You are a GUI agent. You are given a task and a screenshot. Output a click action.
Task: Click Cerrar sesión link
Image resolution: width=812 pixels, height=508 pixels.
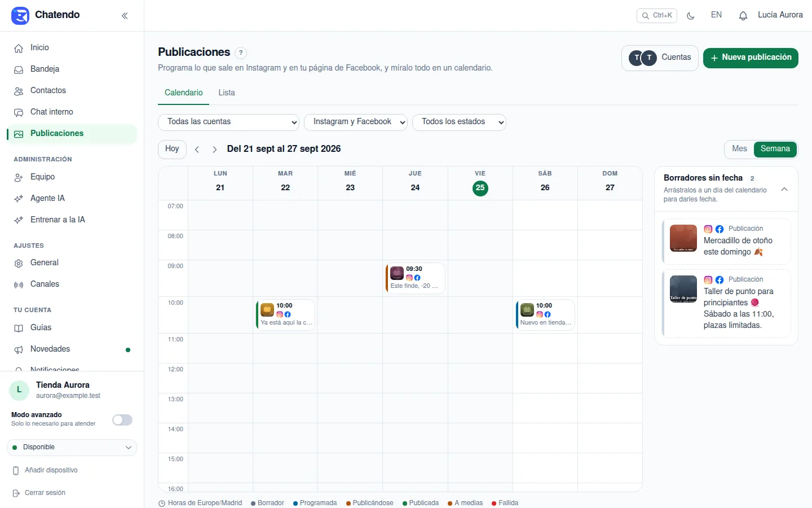pos(39,493)
